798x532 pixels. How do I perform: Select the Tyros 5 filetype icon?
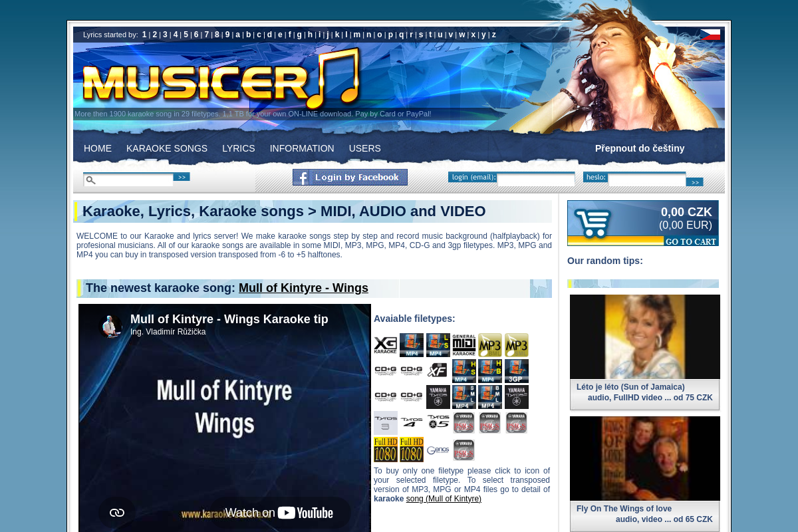click(438, 423)
